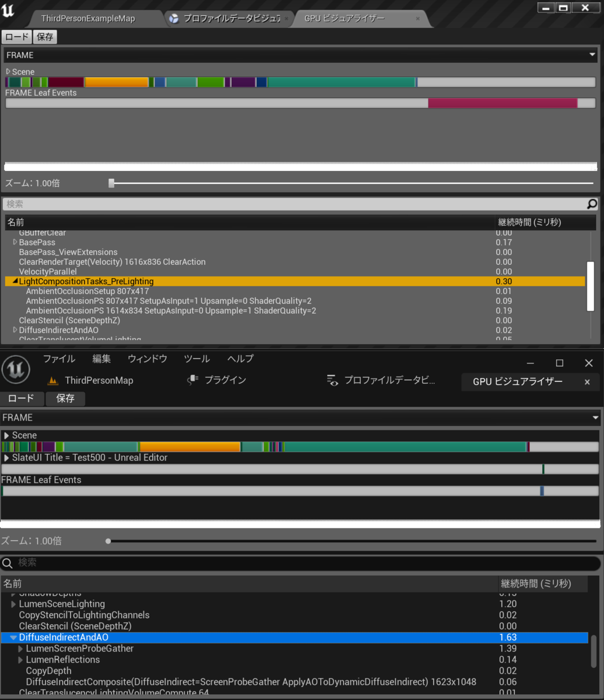Click the 名前 column header in the upper window
This screenshot has width=604, height=700.
(x=250, y=222)
